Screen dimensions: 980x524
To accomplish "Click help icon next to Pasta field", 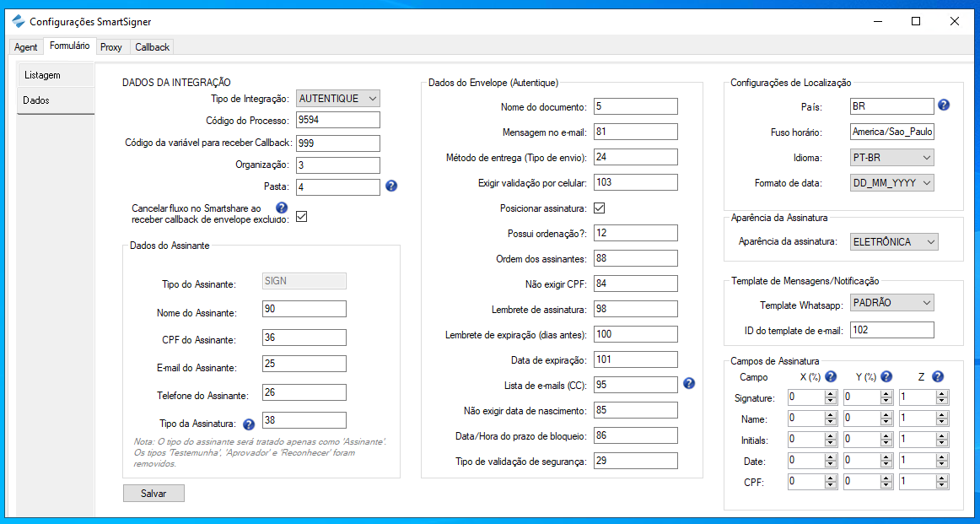I will click(x=391, y=186).
